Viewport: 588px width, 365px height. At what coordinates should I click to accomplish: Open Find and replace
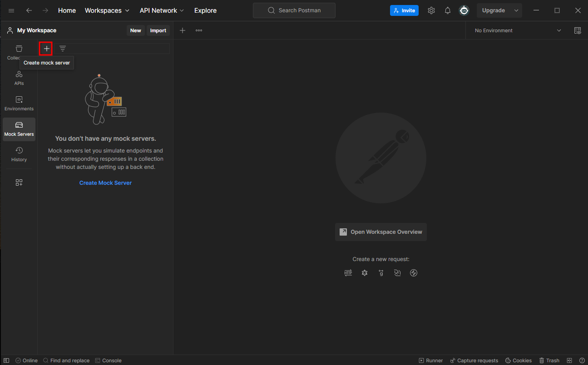(66, 360)
